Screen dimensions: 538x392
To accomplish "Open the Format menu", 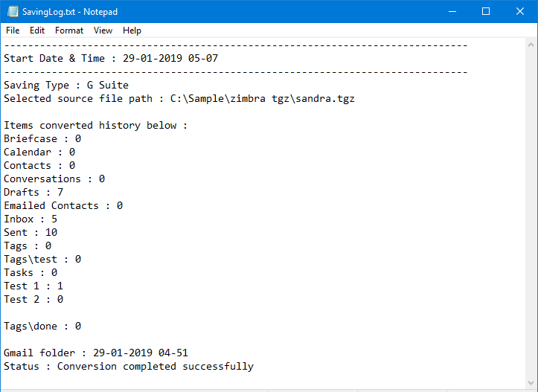I will coord(69,30).
